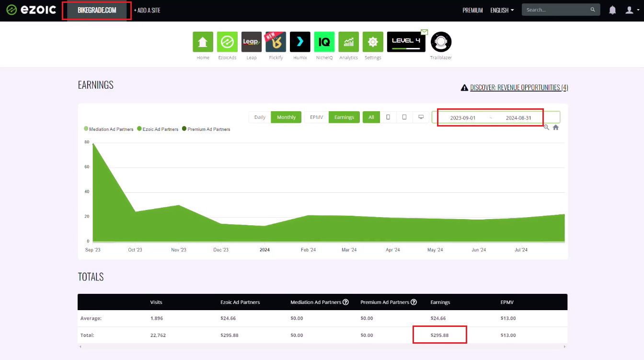Click the chart zoom magnifier icon
Image resolution: width=644 pixels, height=360 pixels.
point(546,128)
